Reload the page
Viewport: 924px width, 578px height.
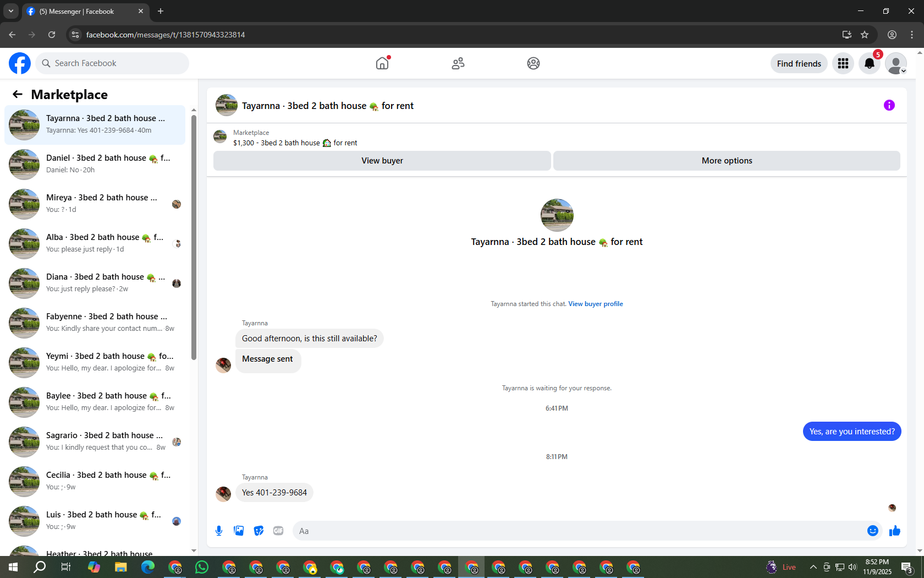click(52, 35)
